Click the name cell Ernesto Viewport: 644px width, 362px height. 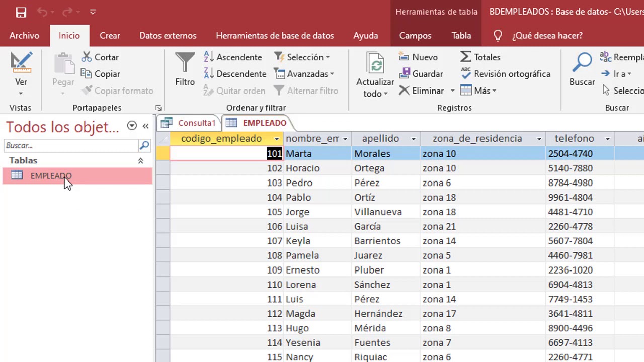[x=317, y=270]
